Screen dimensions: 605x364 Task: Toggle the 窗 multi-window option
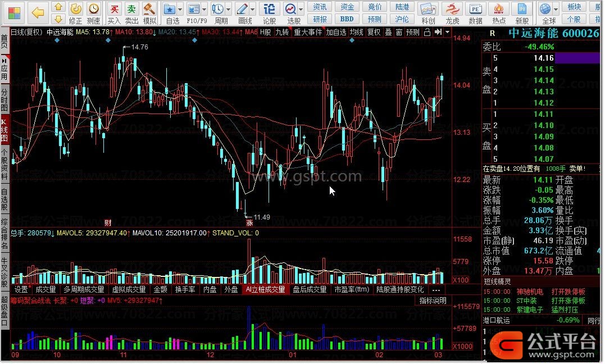pos(399,32)
